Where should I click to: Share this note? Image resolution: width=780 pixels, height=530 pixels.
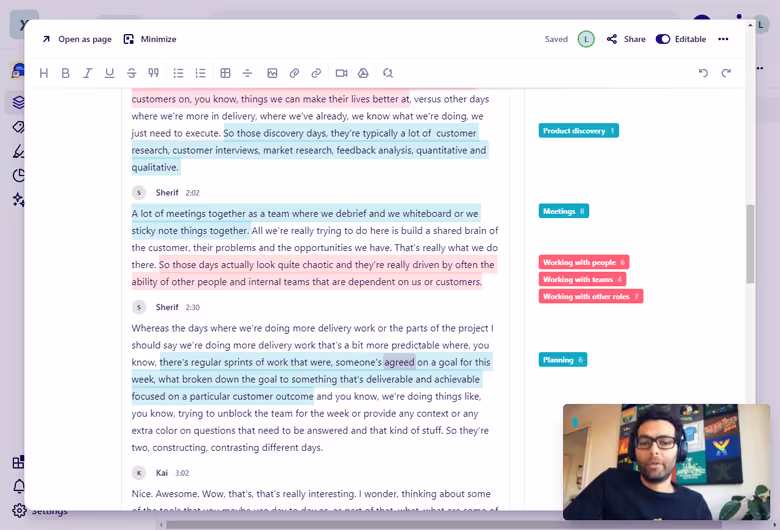(626, 39)
